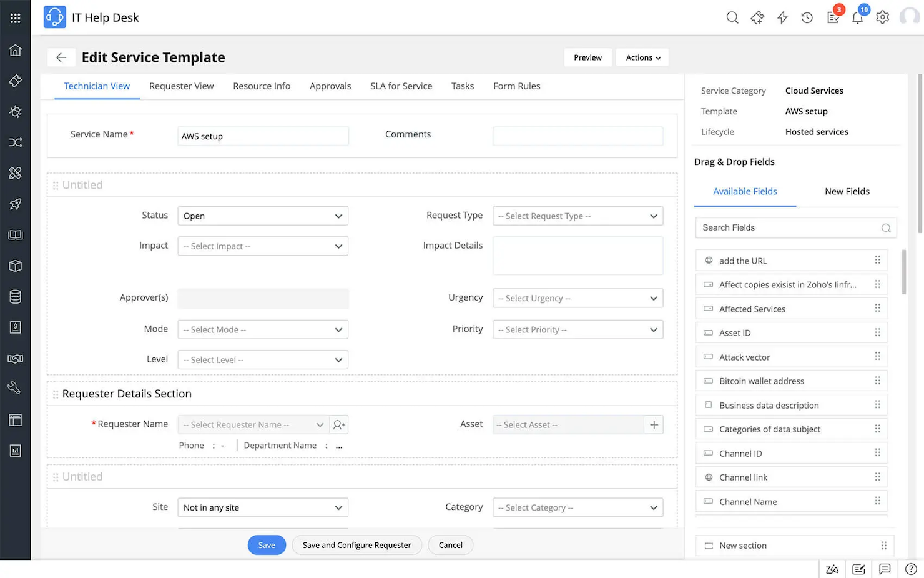Viewport: 924px width, 578px height.
Task: Switch to the Requester View tab
Action: (x=182, y=86)
